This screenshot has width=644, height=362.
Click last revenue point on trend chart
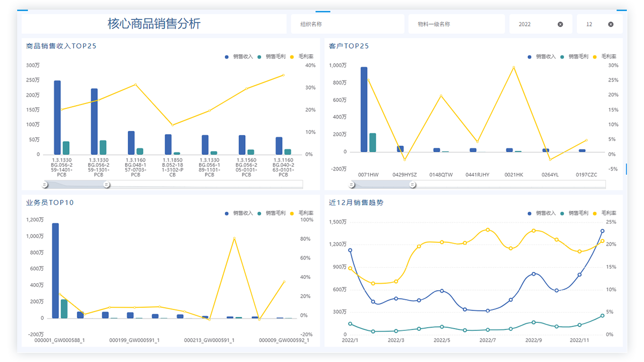click(602, 231)
